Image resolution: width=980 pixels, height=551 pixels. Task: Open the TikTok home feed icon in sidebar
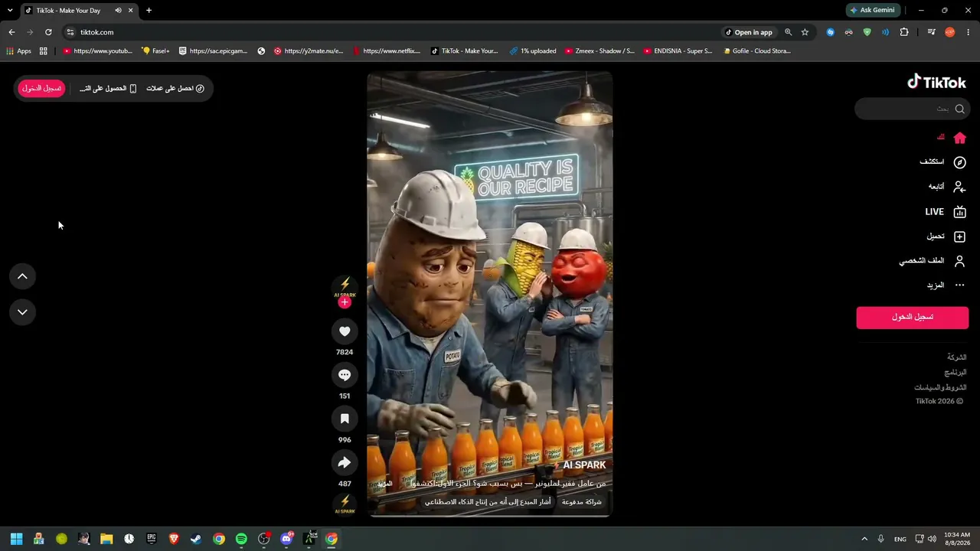click(x=959, y=138)
